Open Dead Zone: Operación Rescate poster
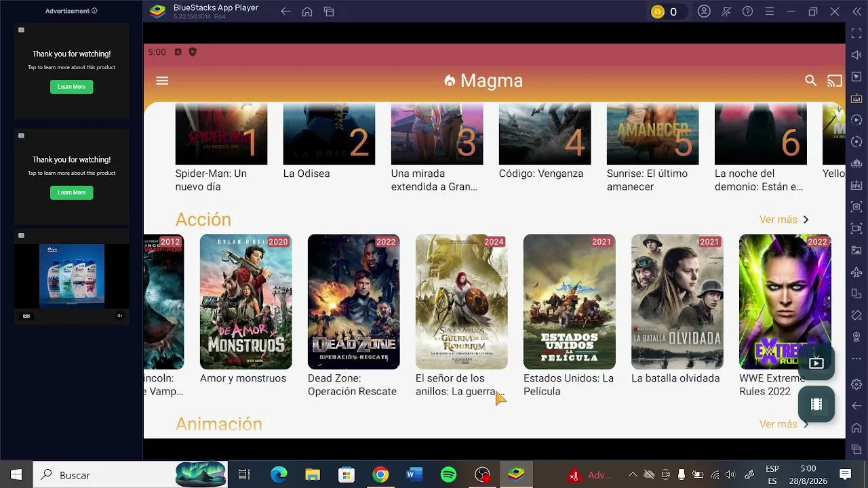The image size is (868, 488). click(x=353, y=302)
